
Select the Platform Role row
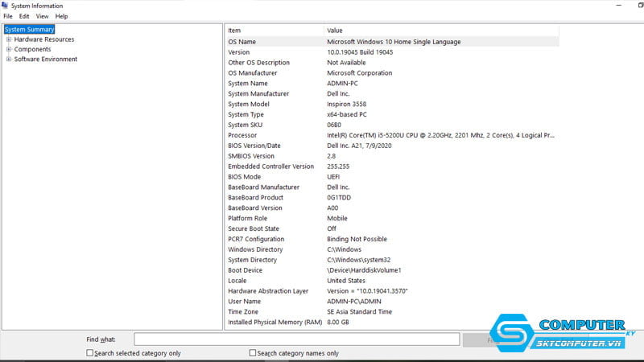393,218
